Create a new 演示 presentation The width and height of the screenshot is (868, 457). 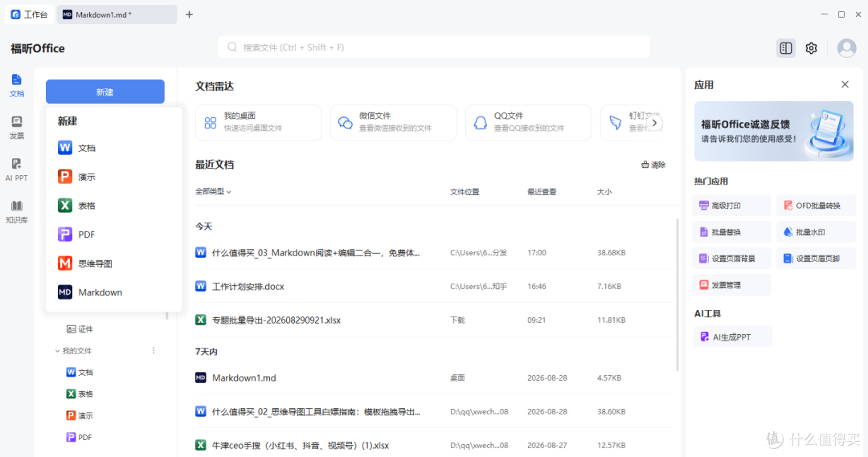pyautogui.click(x=113, y=177)
